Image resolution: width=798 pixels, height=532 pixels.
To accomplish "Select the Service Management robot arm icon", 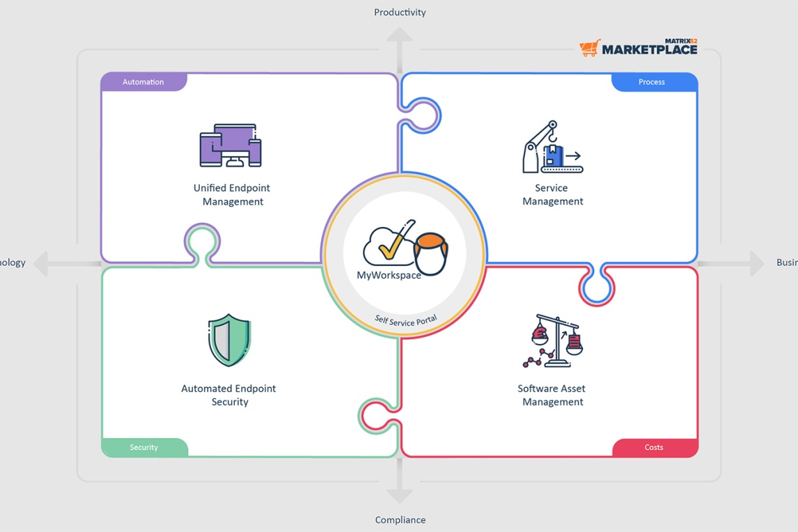I will tap(552, 147).
